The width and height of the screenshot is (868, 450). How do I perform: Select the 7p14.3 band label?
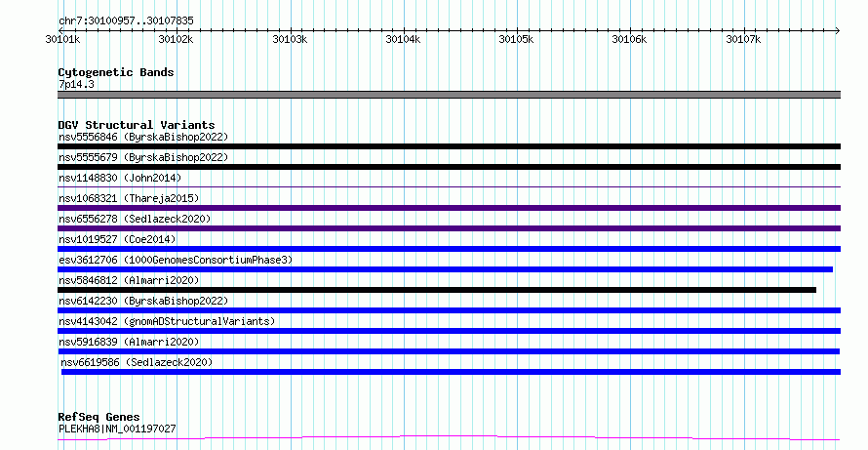click(76, 84)
